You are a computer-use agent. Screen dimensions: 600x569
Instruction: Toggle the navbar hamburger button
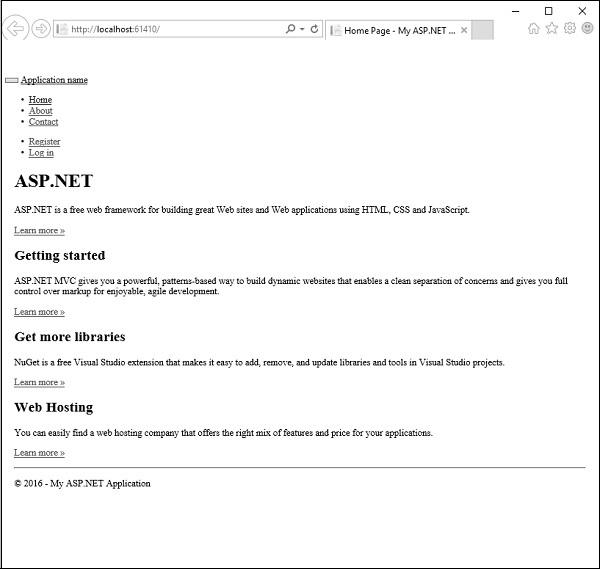[11, 80]
